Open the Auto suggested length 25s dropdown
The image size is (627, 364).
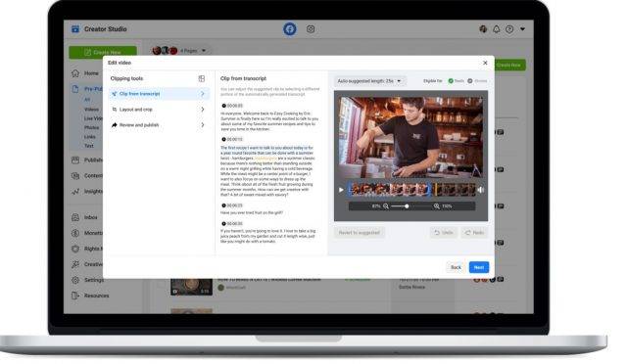pyautogui.click(x=369, y=81)
